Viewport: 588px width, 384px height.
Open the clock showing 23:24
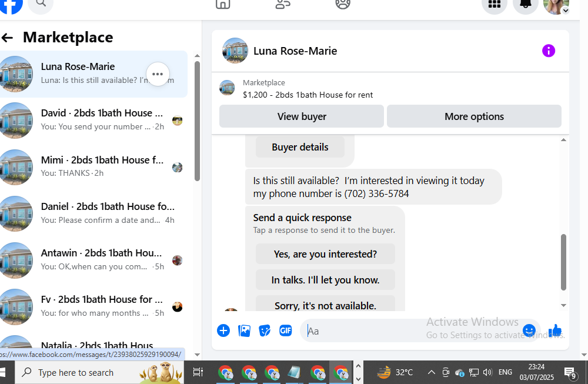point(536,372)
